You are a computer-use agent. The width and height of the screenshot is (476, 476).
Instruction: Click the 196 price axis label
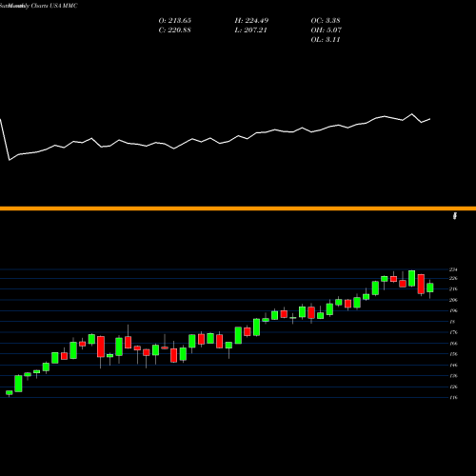tap(453, 310)
